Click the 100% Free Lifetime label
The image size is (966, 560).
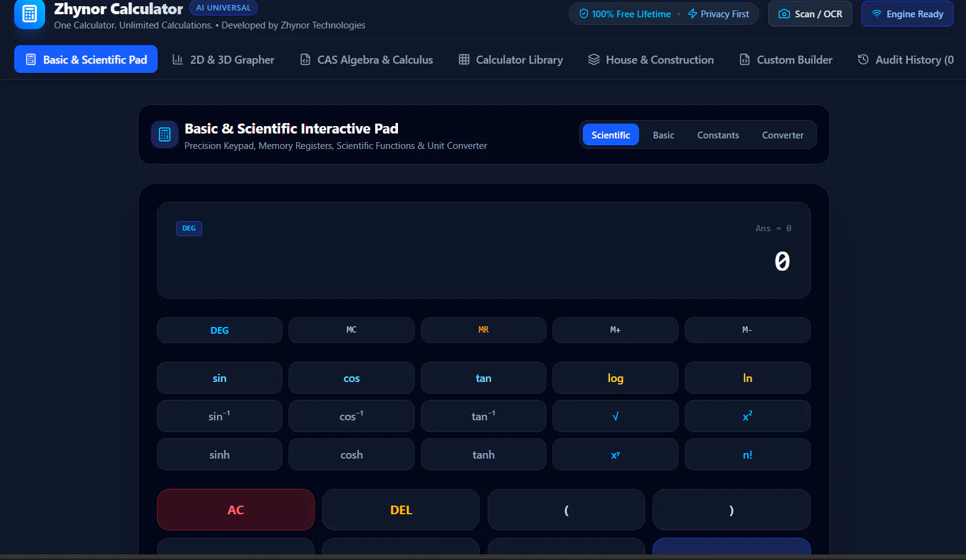point(631,14)
